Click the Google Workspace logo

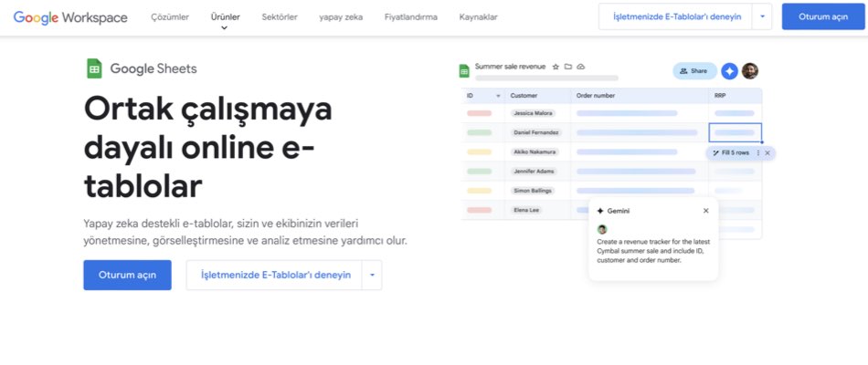click(x=70, y=16)
